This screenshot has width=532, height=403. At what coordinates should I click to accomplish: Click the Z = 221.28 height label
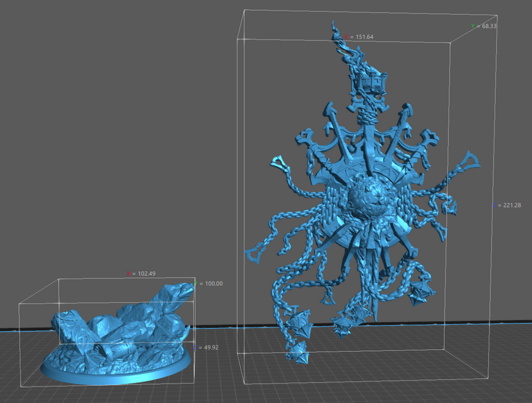coord(507,205)
